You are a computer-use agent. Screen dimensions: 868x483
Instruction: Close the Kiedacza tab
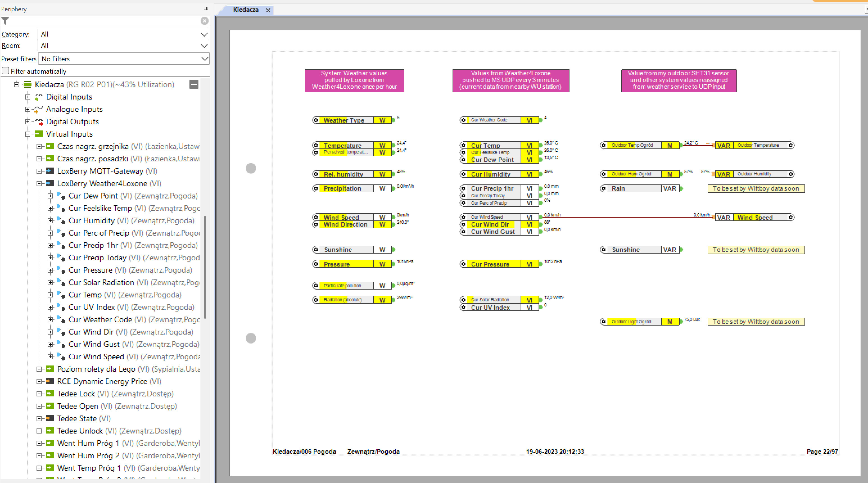tap(268, 10)
